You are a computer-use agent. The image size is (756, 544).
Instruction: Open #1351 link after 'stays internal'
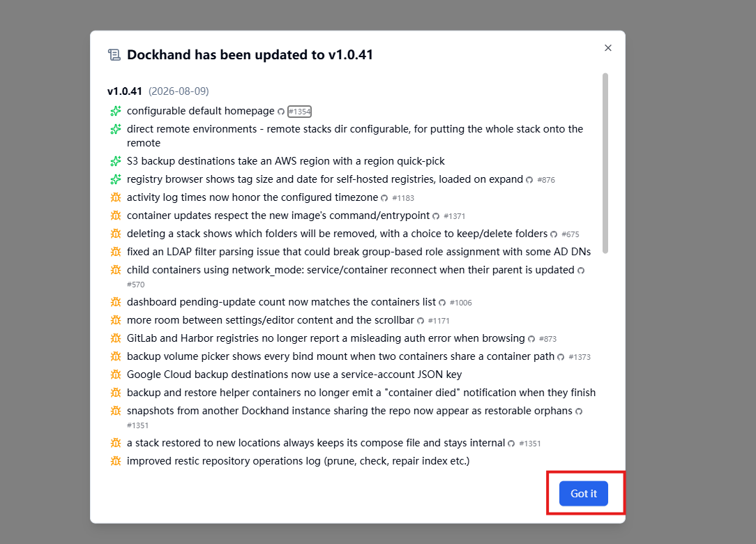[x=530, y=444]
